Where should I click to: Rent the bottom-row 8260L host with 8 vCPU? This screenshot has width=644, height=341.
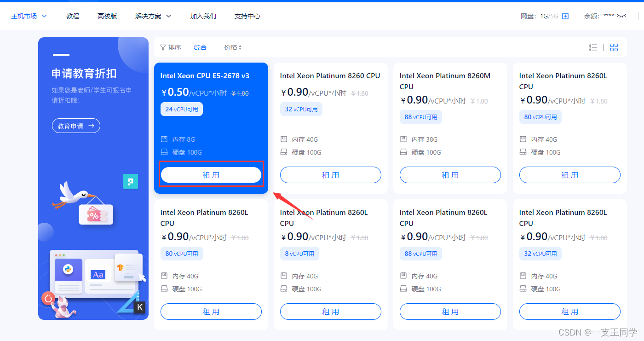click(x=331, y=312)
